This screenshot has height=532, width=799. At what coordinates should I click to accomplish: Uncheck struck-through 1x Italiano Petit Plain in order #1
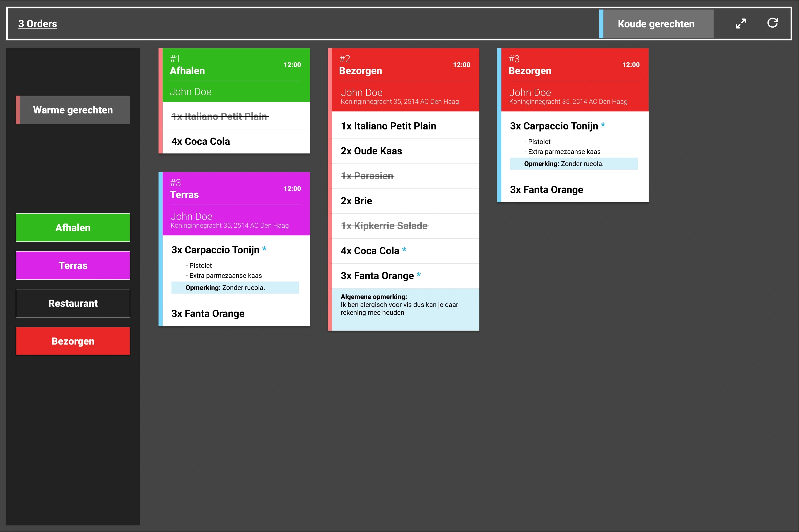click(x=220, y=116)
